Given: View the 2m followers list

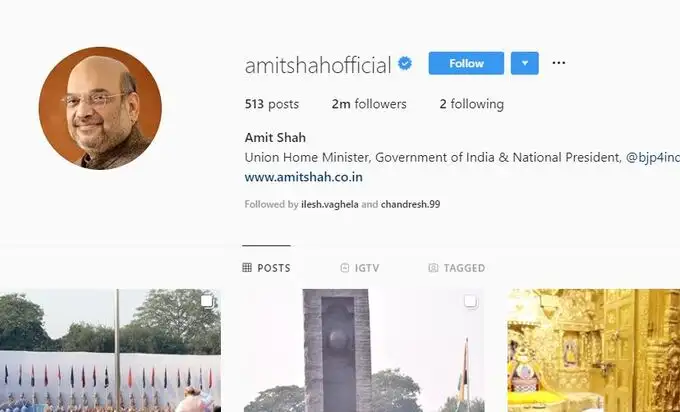Looking at the screenshot, I should point(369,104).
